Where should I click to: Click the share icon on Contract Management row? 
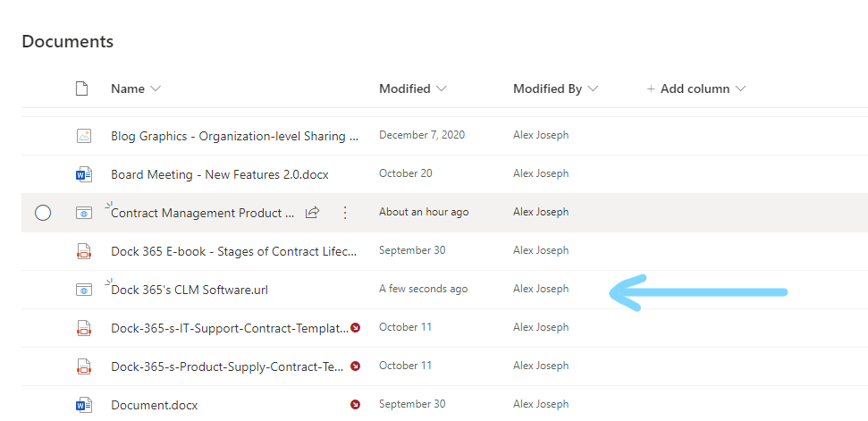pos(313,213)
